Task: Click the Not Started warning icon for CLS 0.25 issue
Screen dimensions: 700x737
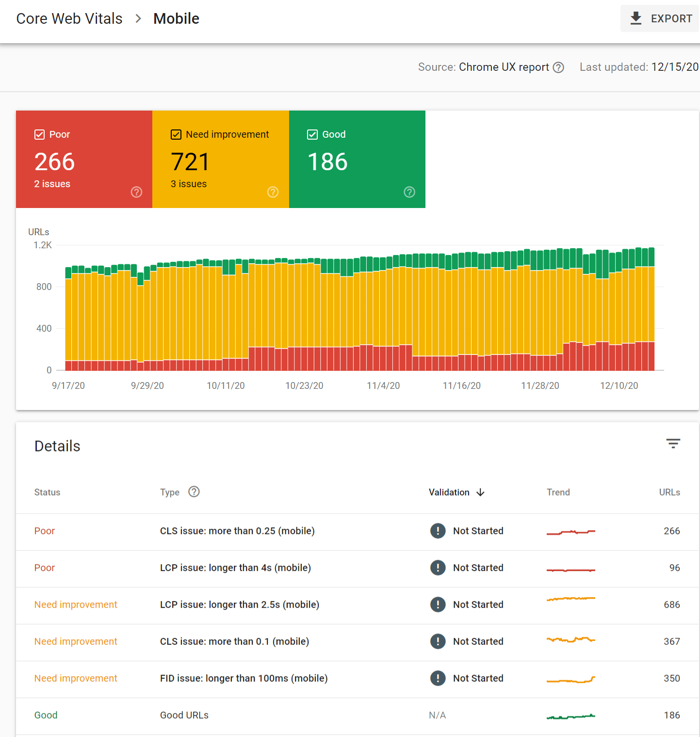Action: click(438, 531)
